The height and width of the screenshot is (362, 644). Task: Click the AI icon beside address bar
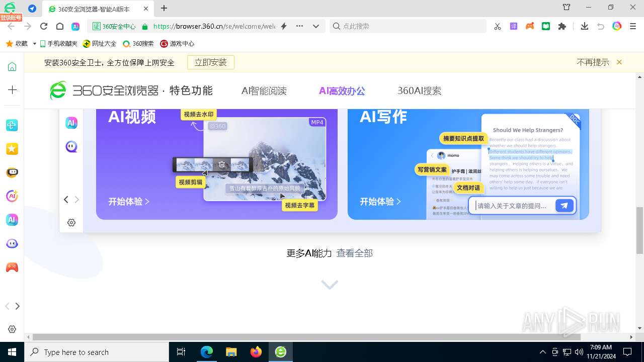tap(75, 26)
